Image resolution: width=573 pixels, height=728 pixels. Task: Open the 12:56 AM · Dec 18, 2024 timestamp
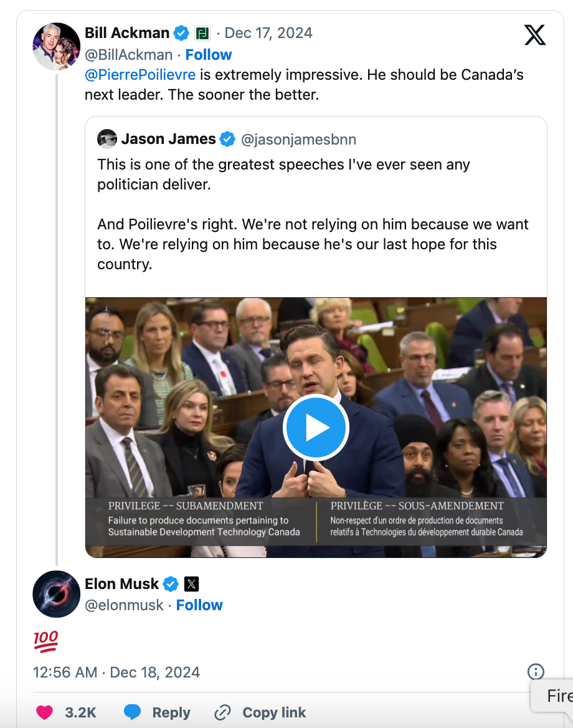(x=116, y=673)
